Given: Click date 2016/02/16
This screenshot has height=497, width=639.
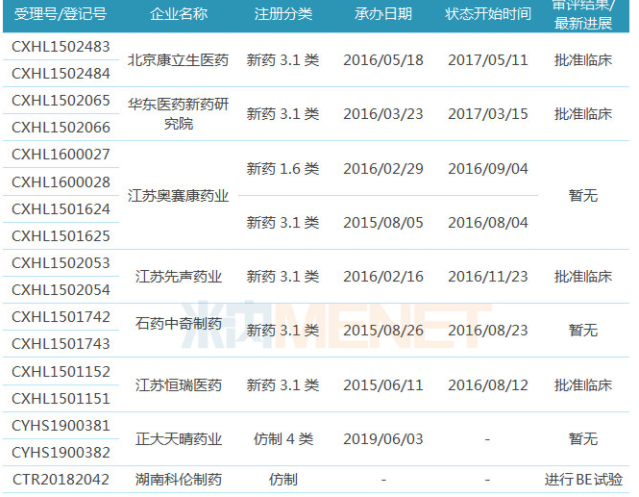Looking at the screenshot, I should pyautogui.click(x=383, y=277).
